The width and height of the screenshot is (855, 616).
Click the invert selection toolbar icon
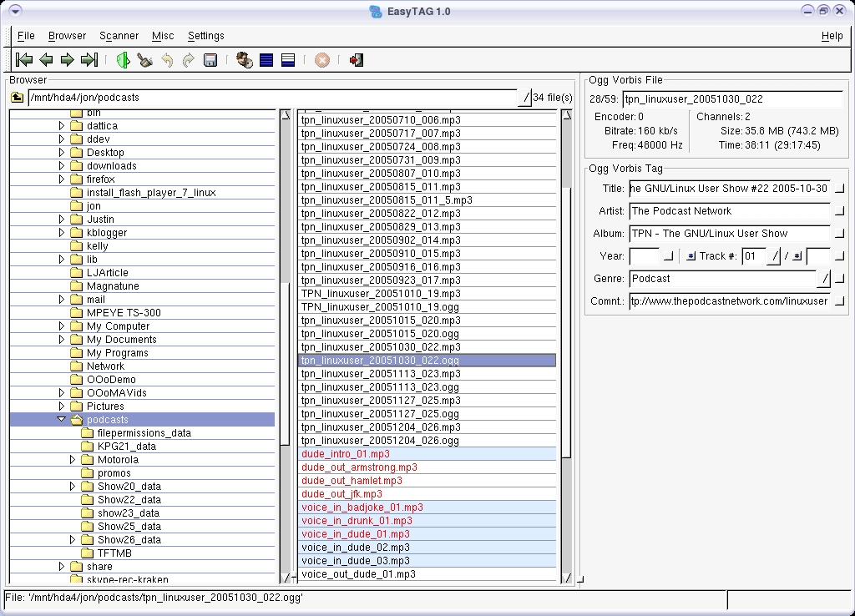[x=288, y=60]
